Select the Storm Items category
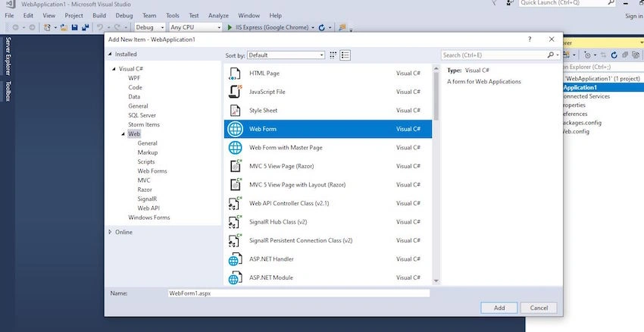The image size is (644, 332). [x=144, y=124]
